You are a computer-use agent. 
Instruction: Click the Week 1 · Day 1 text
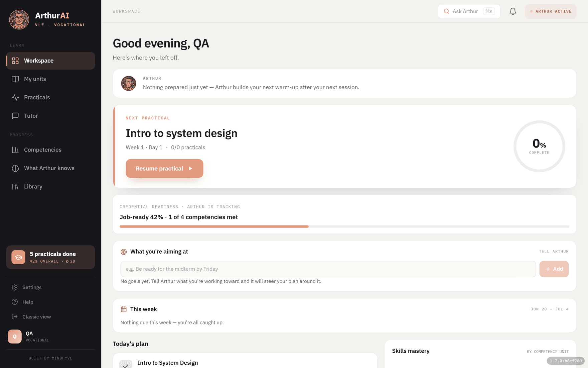(144, 148)
